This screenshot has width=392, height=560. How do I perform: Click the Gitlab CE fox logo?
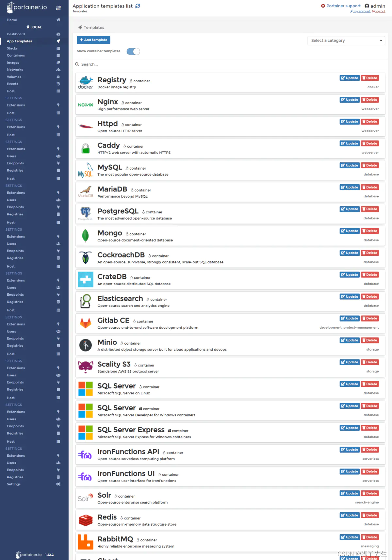tap(86, 323)
